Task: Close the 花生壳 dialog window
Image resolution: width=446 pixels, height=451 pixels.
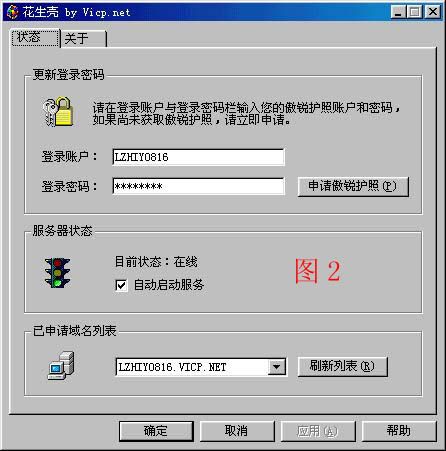Action: pos(433,12)
